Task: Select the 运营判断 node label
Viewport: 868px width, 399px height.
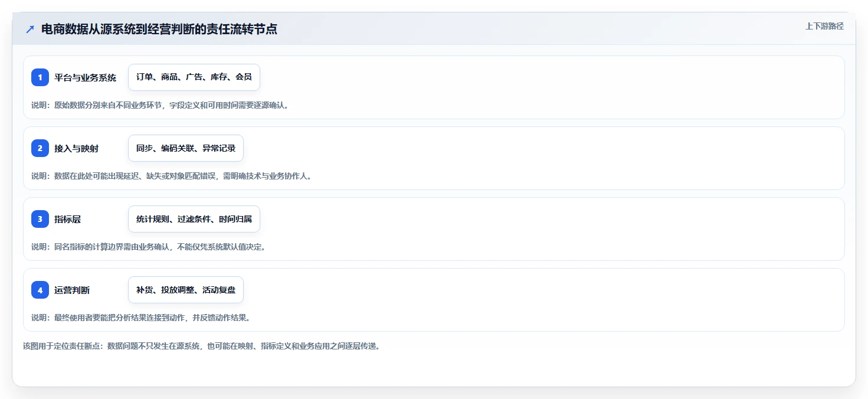Action: pyautogui.click(x=72, y=290)
